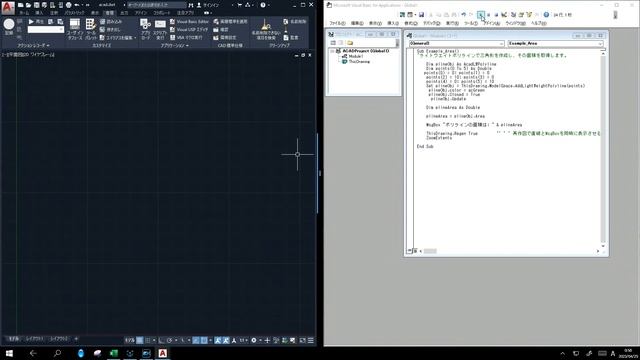Image resolution: width=640 pixels, height=360 pixels.
Task: Click the code window vertical scrollbar
Action: pos(603,149)
